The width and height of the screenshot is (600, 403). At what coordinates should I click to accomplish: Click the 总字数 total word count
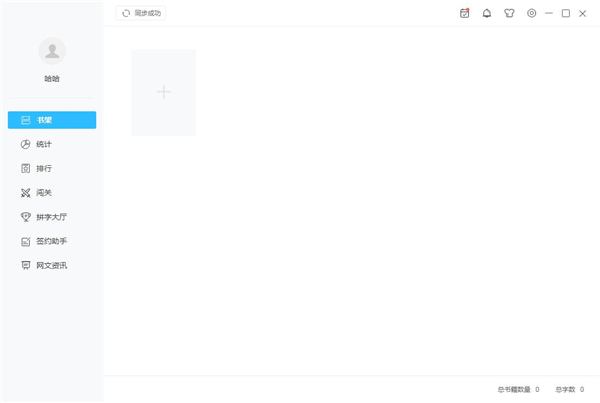coord(570,390)
